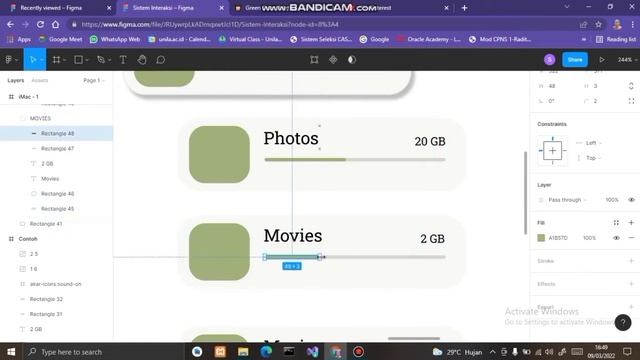
Task: Add an effect with plus icon
Action: point(631,284)
